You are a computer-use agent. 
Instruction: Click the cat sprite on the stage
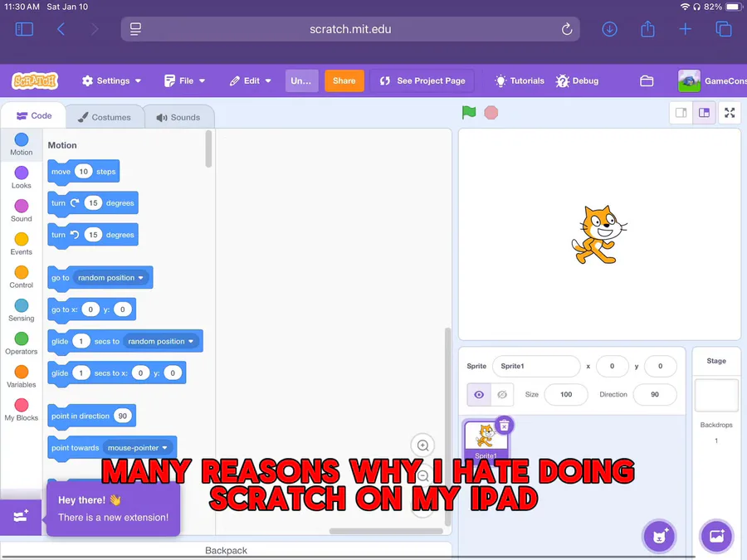598,235
